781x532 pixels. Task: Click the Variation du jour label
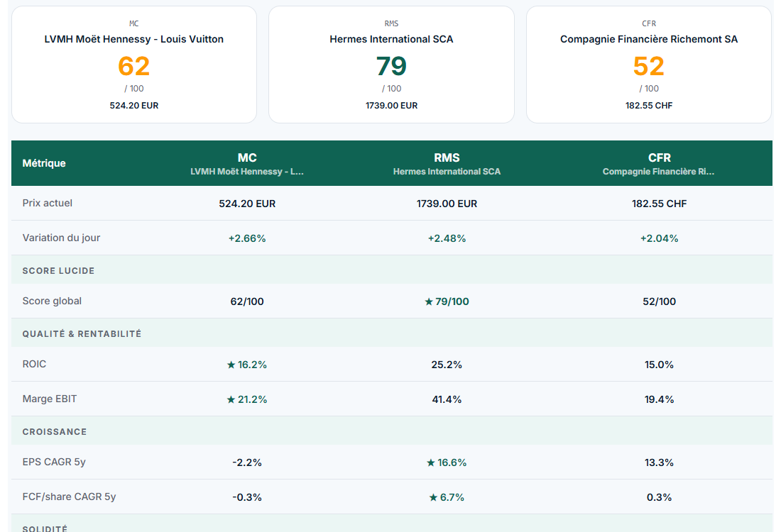pyautogui.click(x=61, y=238)
